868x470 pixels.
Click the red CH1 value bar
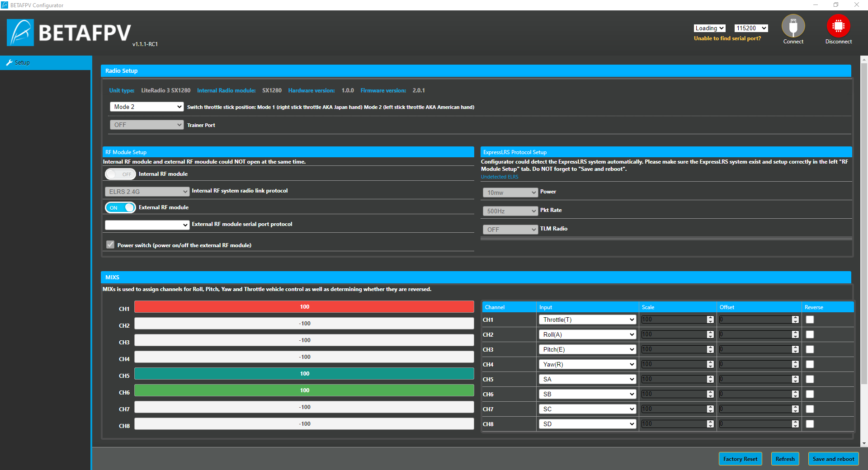point(304,307)
